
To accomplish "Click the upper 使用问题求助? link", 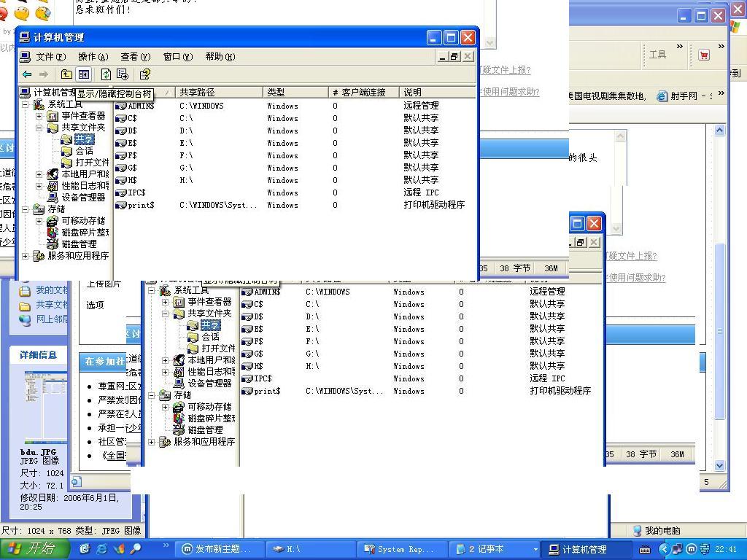I will (510, 91).
